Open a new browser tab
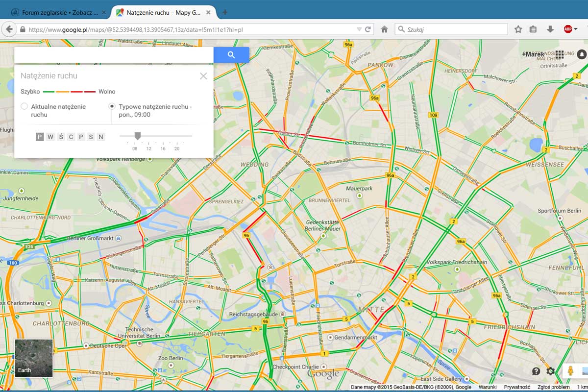The width and height of the screenshot is (588, 392). pyautogui.click(x=225, y=12)
